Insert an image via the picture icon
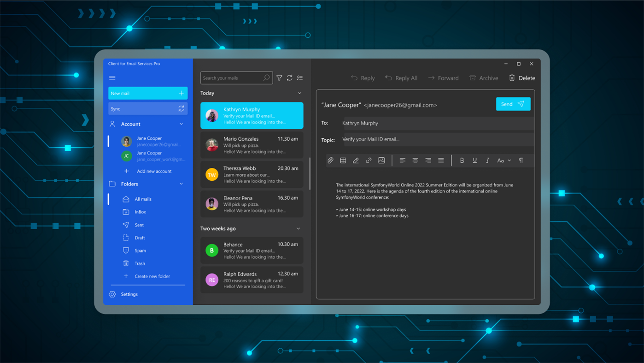This screenshot has height=363, width=644. point(381,160)
